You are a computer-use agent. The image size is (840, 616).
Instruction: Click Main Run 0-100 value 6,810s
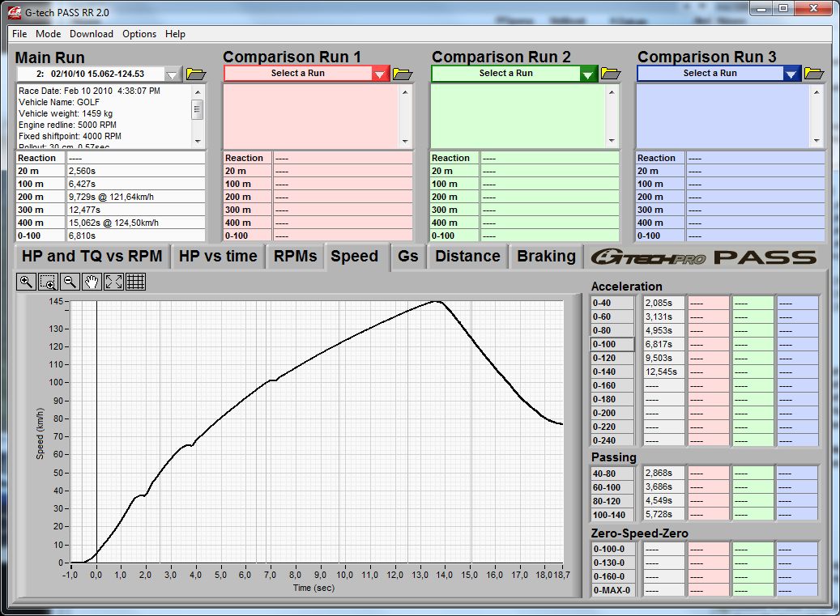click(136, 236)
